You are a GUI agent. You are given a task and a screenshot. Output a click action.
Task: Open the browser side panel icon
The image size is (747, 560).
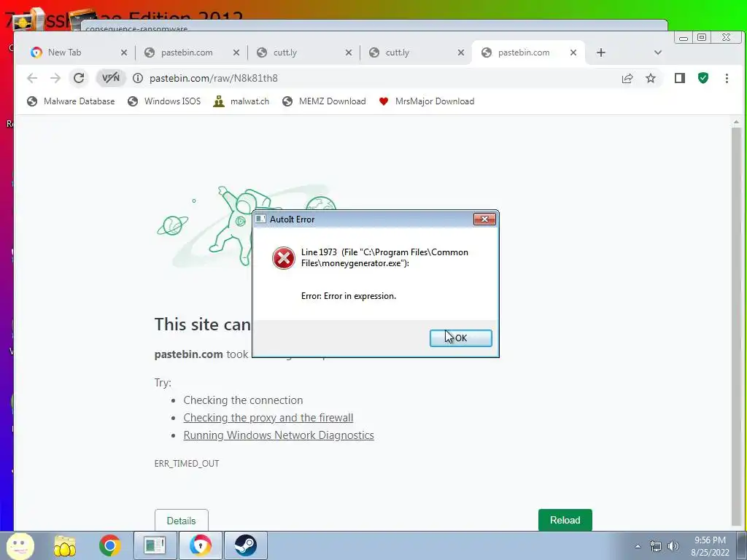point(680,78)
